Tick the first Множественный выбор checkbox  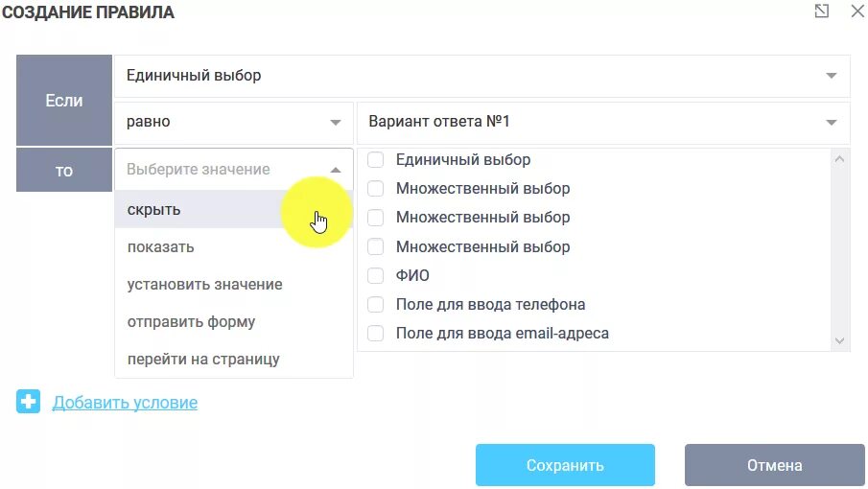click(375, 189)
